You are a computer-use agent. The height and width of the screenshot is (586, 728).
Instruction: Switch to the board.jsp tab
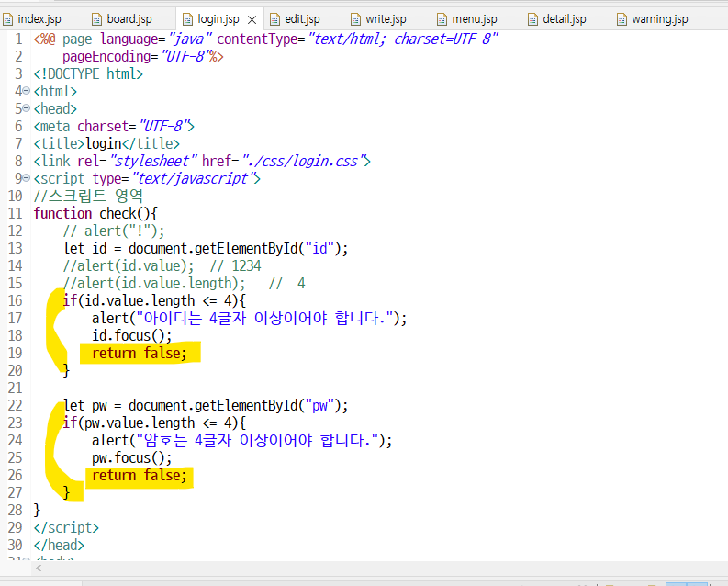[x=123, y=19]
